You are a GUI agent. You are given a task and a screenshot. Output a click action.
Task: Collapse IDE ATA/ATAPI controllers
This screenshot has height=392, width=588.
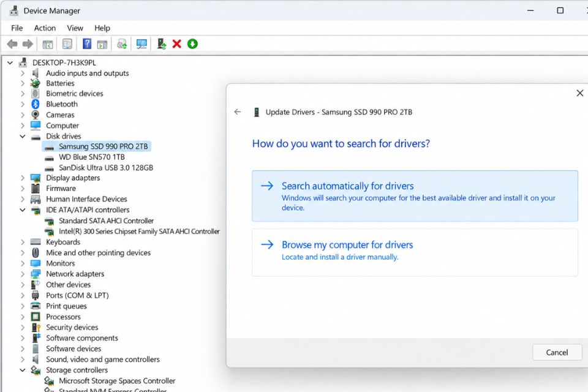23,209
